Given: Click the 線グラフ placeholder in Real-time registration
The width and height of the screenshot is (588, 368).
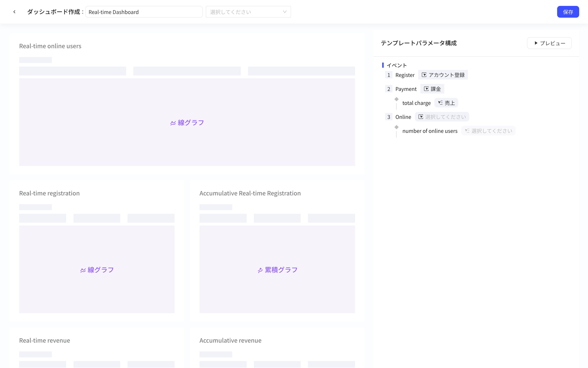Looking at the screenshot, I should 97,270.
